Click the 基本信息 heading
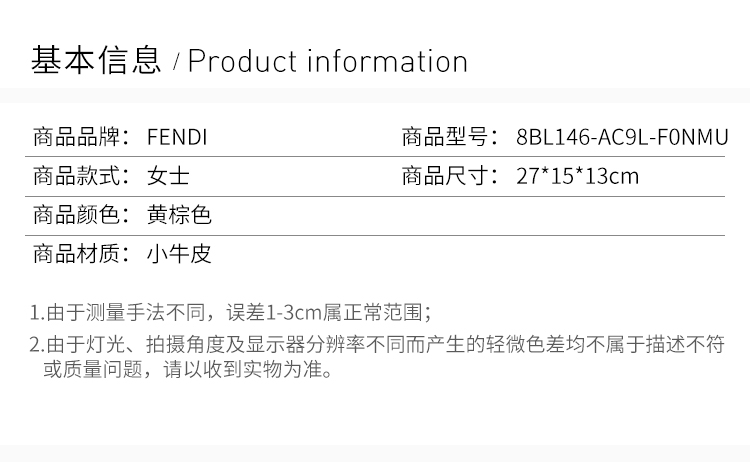 coord(96,61)
